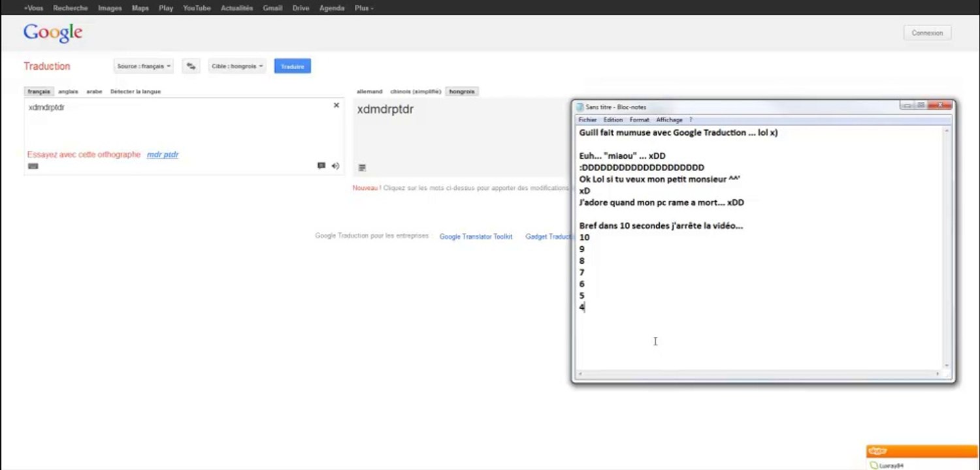Open Play in the top bar

click(x=166, y=8)
